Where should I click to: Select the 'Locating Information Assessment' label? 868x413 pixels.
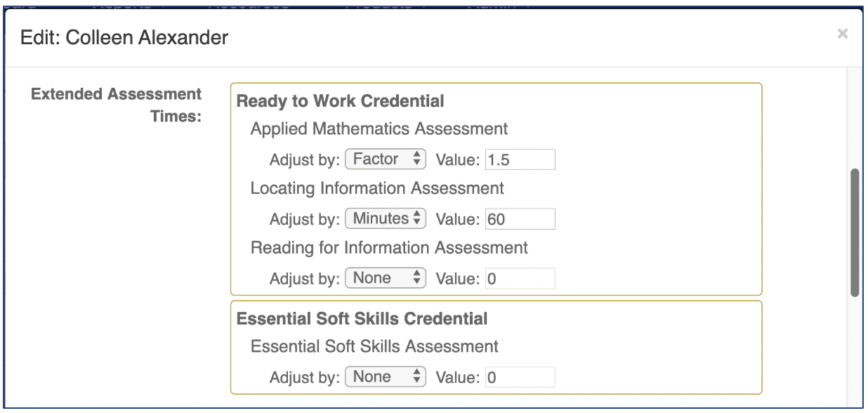(377, 188)
